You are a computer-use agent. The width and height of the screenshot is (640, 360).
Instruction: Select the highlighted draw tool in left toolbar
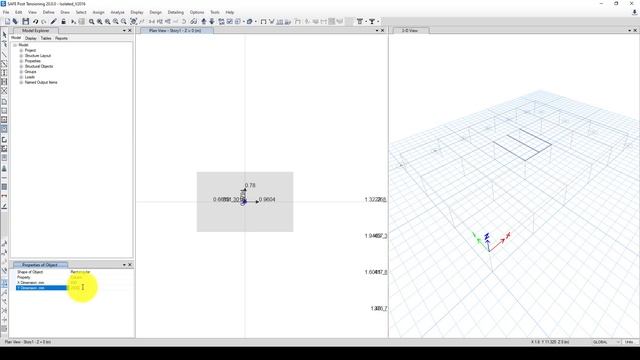click(x=4, y=129)
